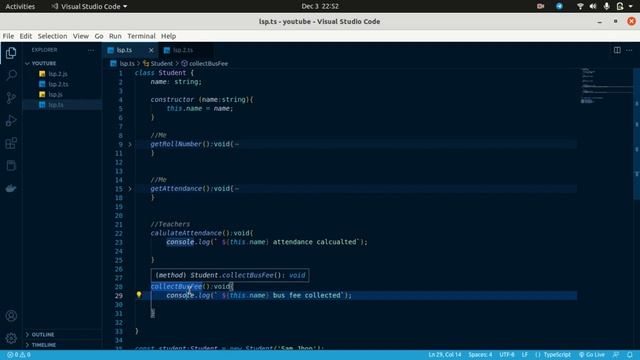The width and height of the screenshot is (640, 360).
Task: Open Visual Studio Code app menu dropdown
Action: (89, 6)
